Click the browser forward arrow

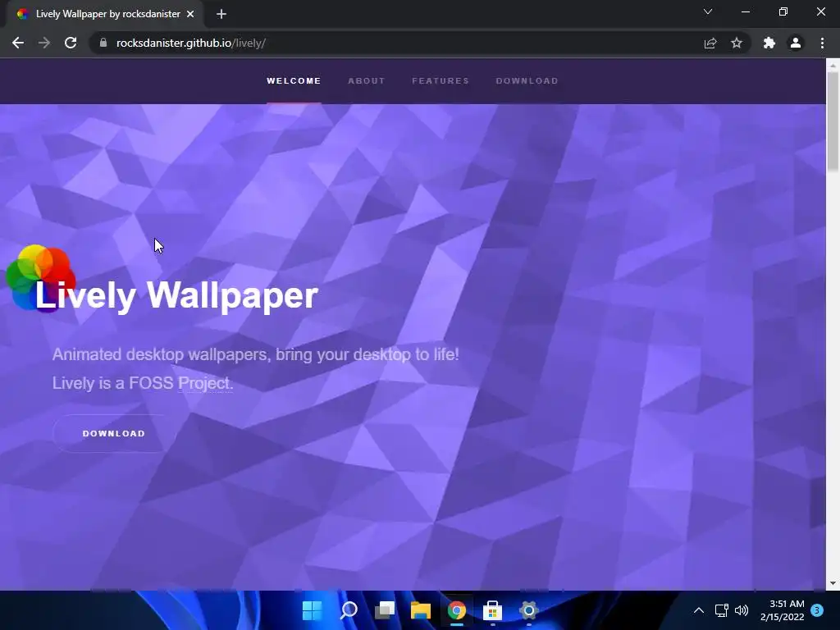(x=44, y=43)
